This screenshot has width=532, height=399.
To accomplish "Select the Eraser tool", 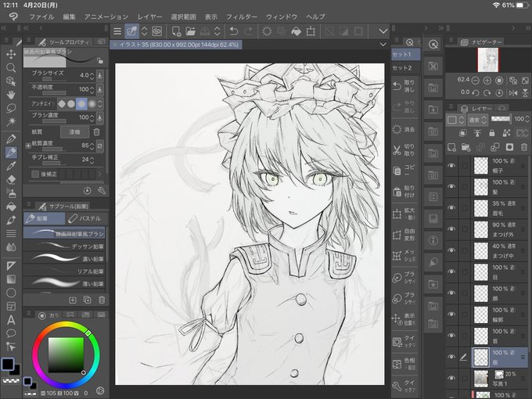I will (x=11, y=179).
